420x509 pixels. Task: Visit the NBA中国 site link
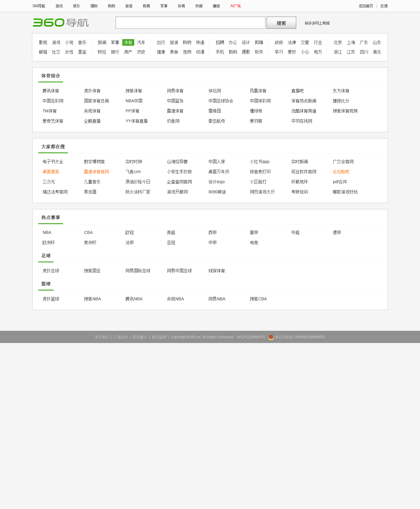(x=134, y=101)
